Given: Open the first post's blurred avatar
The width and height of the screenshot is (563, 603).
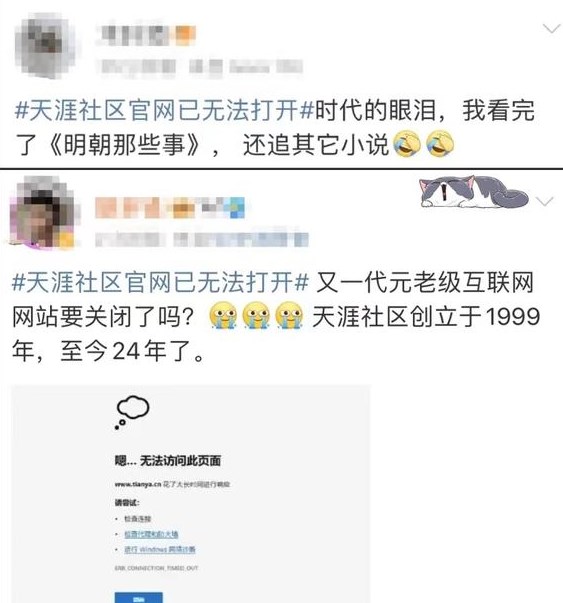Looking at the screenshot, I should click(45, 46).
